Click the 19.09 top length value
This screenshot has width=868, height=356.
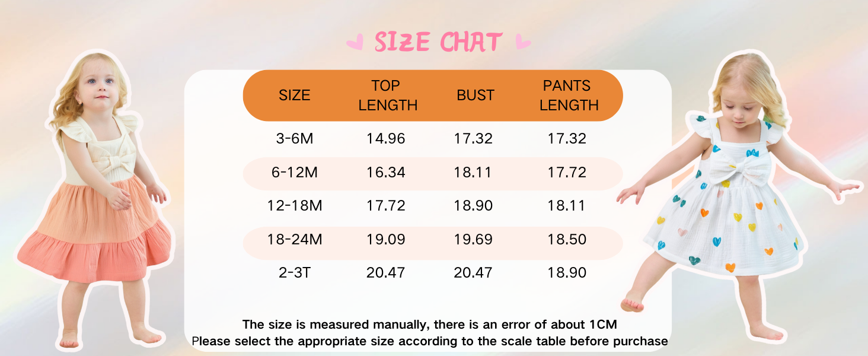point(385,240)
